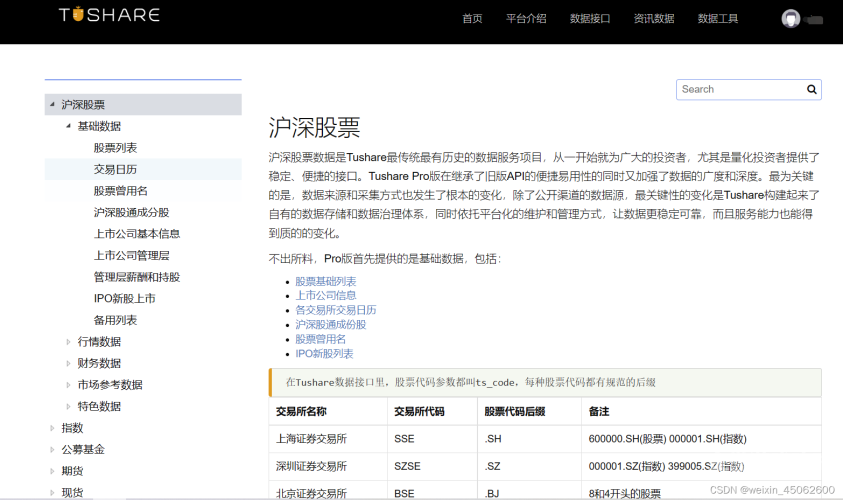Open the 数据接口 nav item

[x=590, y=19]
